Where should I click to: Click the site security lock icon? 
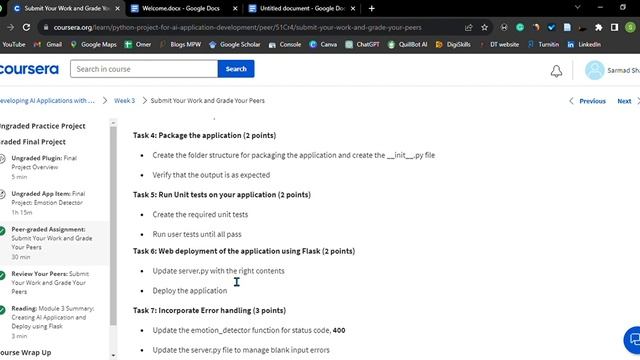point(46,27)
